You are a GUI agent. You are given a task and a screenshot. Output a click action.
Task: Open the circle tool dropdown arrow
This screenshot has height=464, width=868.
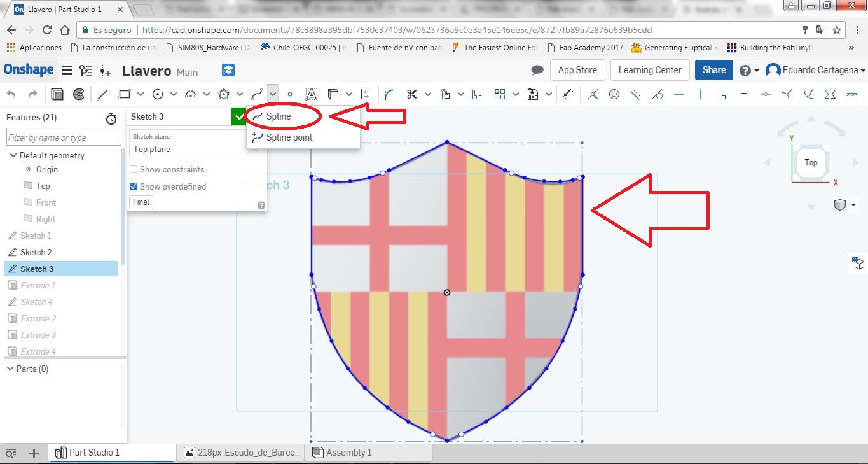pyautogui.click(x=173, y=94)
